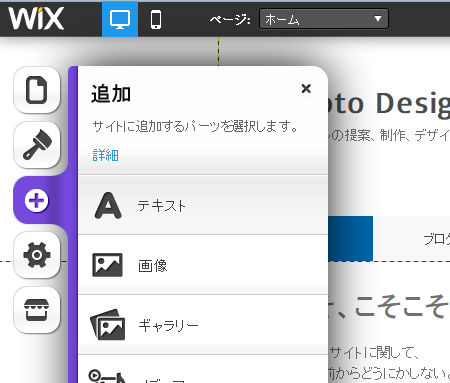The image size is (450, 383).
Task: Click the 追加 panel heading
Action: pos(111,94)
